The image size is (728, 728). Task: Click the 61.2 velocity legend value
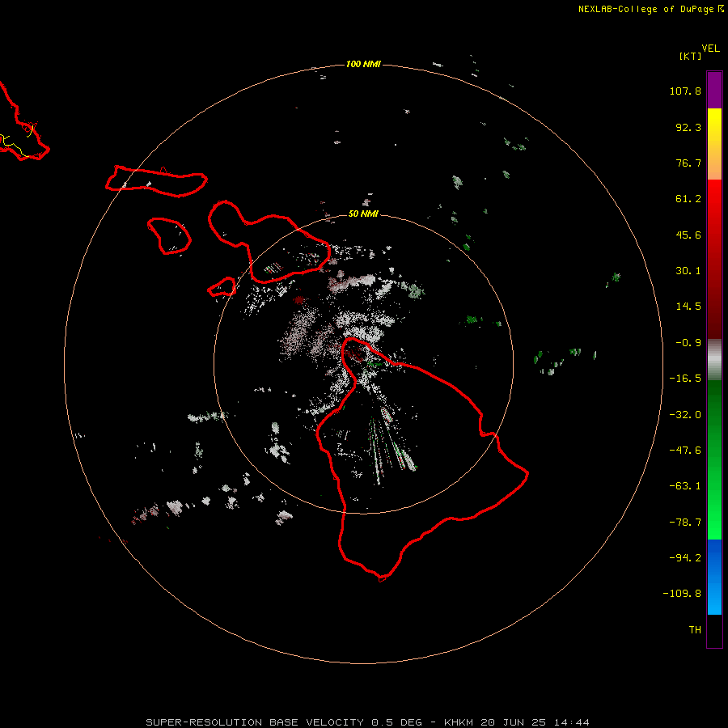tap(688, 199)
